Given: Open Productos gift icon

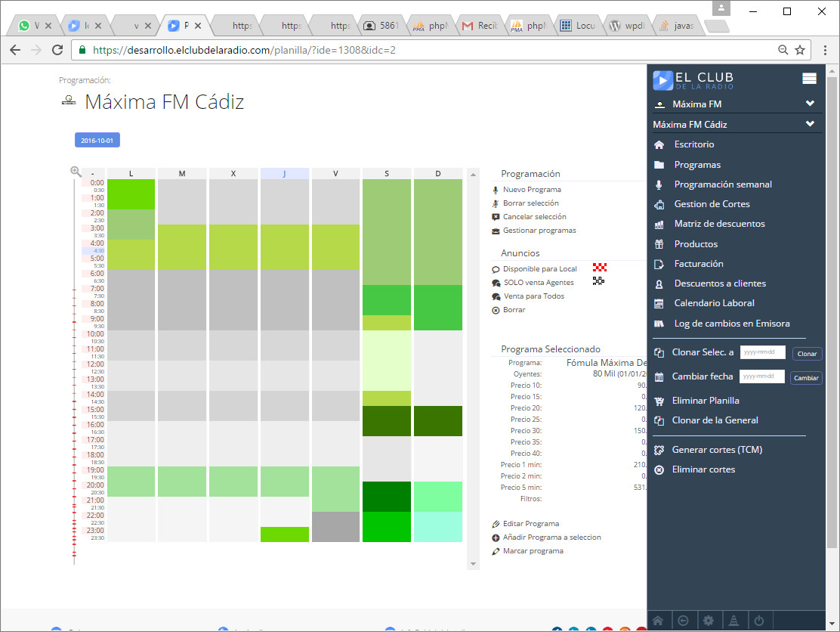Looking at the screenshot, I should coord(659,244).
